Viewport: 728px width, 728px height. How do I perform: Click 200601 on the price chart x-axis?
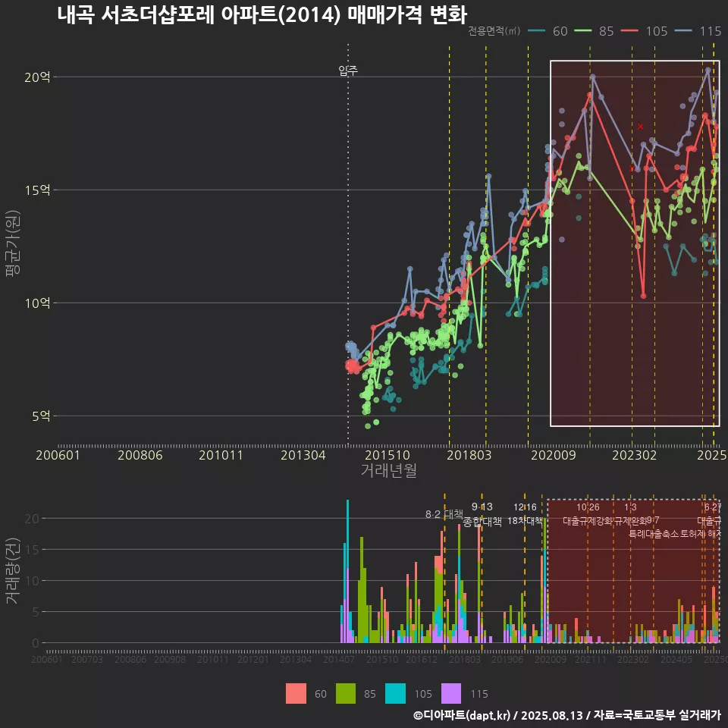click(x=58, y=455)
